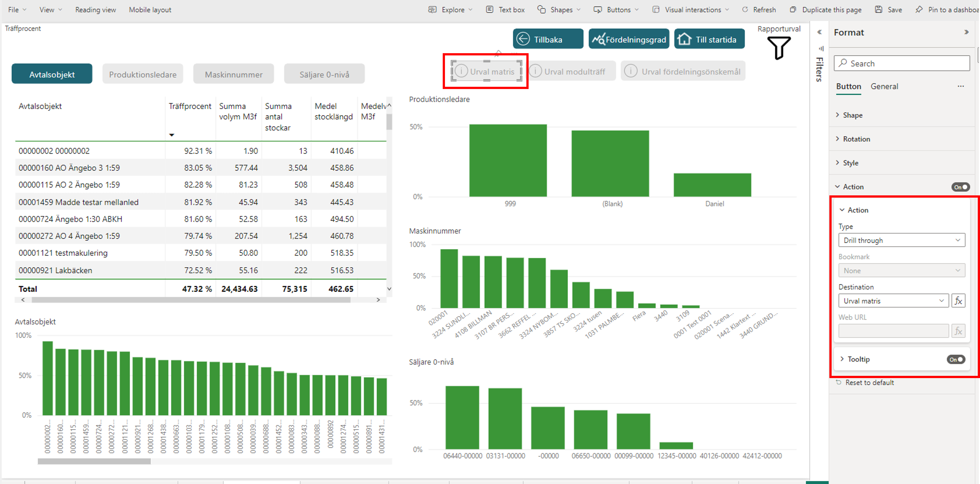The width and height of the screenshot is (980, 484).
Task: Click the search magnifier icon in Format pane
Action: (x=843, y=63)
